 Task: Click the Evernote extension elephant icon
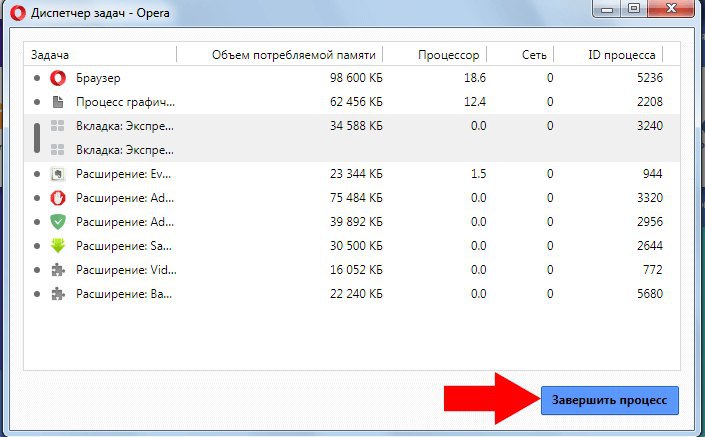coord(58,174)
